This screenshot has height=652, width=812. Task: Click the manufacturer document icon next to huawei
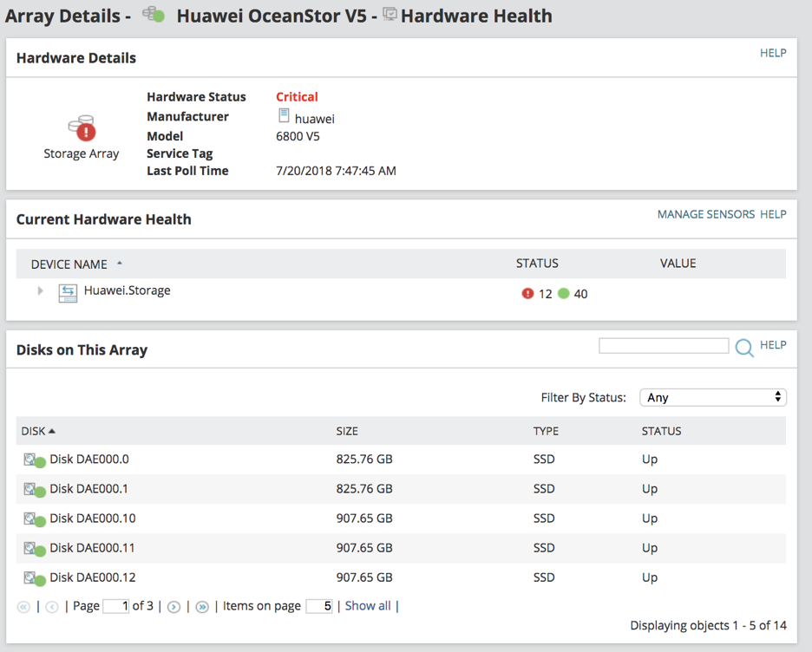point(284,115)
